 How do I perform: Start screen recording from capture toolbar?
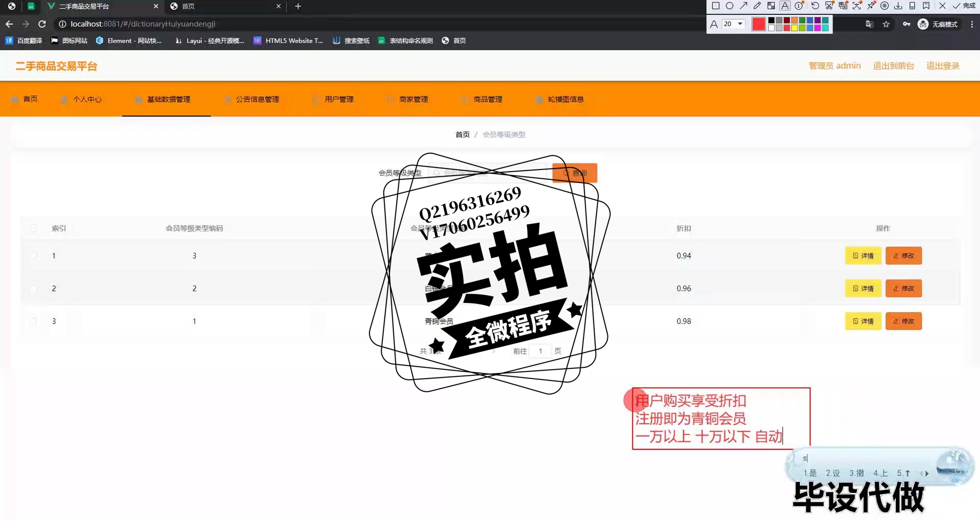(885, 6)
